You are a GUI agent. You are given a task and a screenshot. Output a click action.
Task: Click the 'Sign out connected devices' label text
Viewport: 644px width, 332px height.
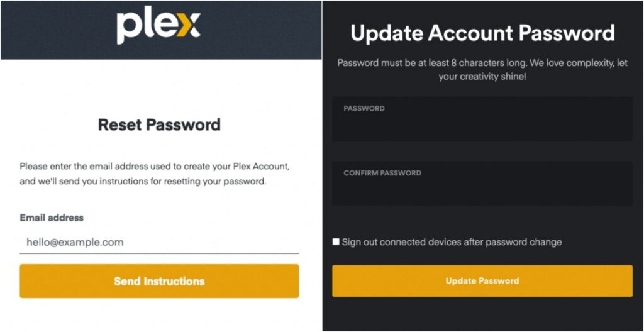452,242
